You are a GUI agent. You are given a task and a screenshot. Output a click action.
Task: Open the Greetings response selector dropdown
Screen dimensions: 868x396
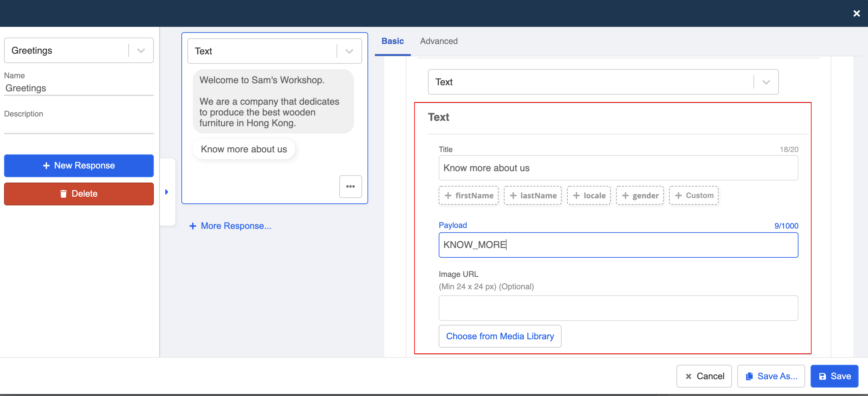click(x=141, y=50)
